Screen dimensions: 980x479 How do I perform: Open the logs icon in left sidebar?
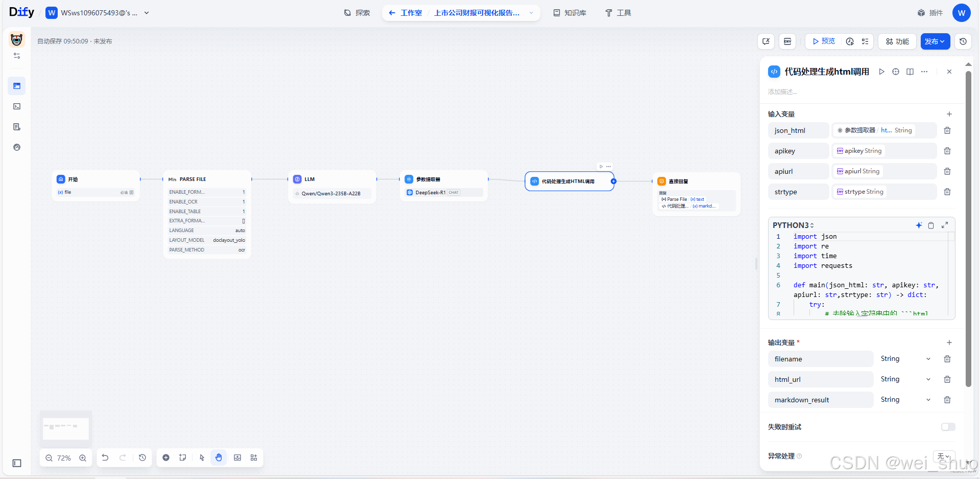[17, 127]
